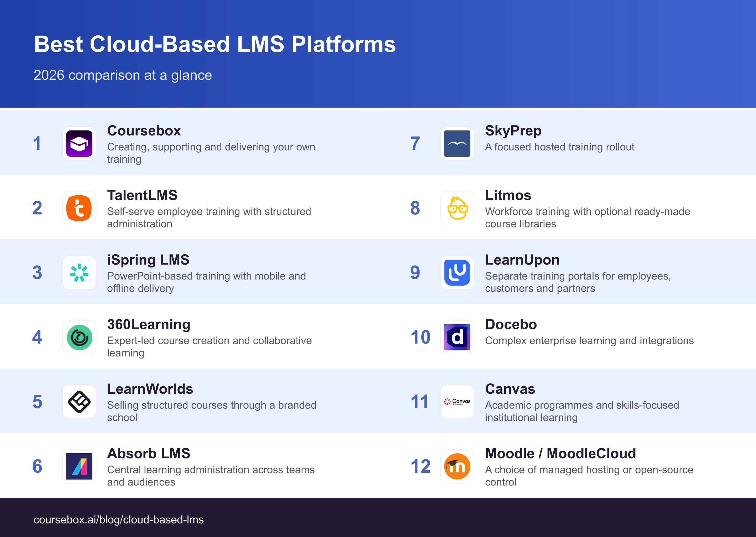The height and width of the screenshot is (537, 756).
Task: Click the Canvas by Instructure logo
Action: (x=457, y=402)
